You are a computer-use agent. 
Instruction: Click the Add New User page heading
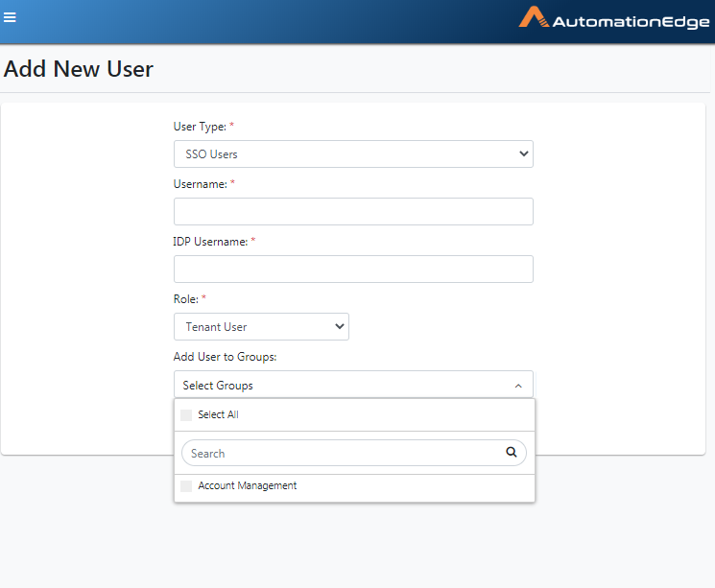point(79,69)
